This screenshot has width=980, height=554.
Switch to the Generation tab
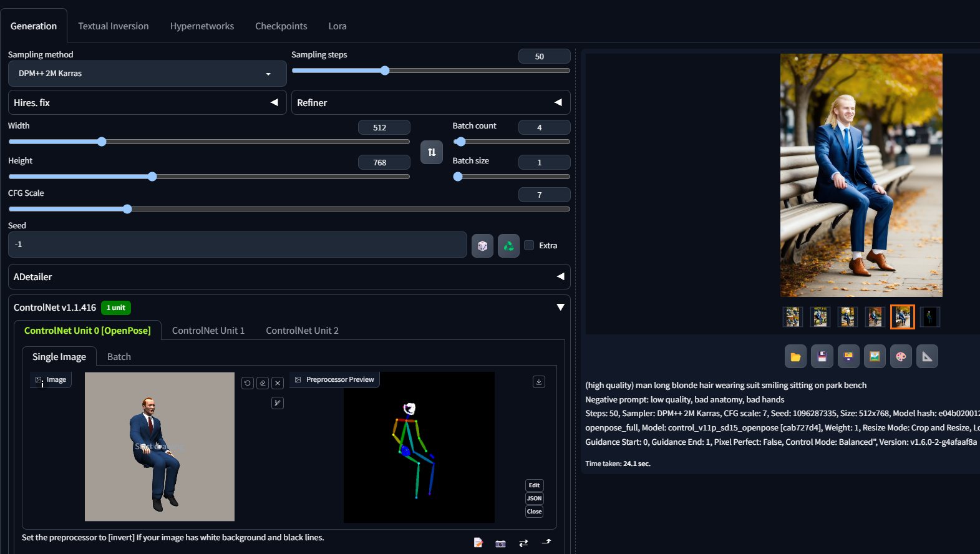coord(34,26)
